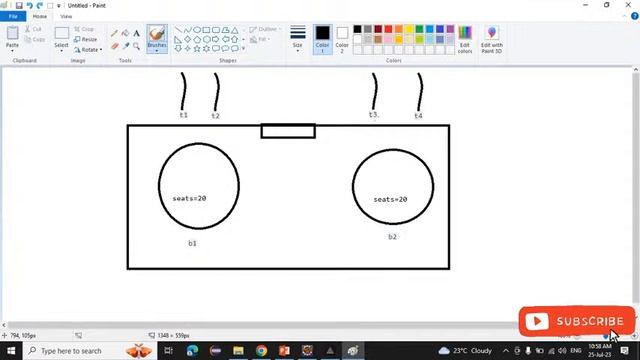
Task: Click the taskbar search box
Action: tap(90, 351)
